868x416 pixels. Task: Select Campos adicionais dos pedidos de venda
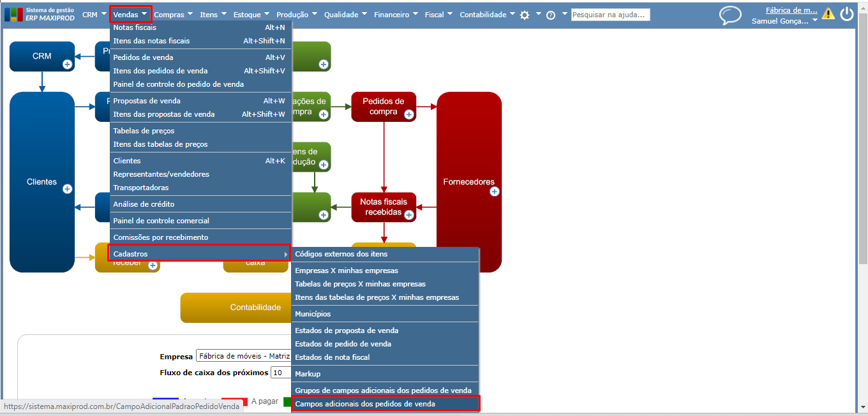(385, 404)
